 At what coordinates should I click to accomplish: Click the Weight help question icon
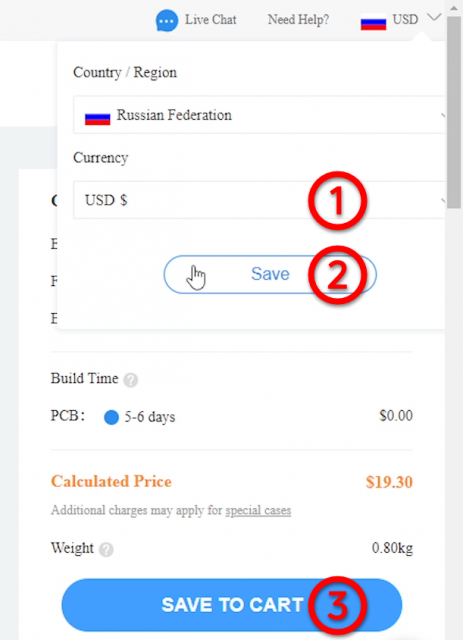106,549
